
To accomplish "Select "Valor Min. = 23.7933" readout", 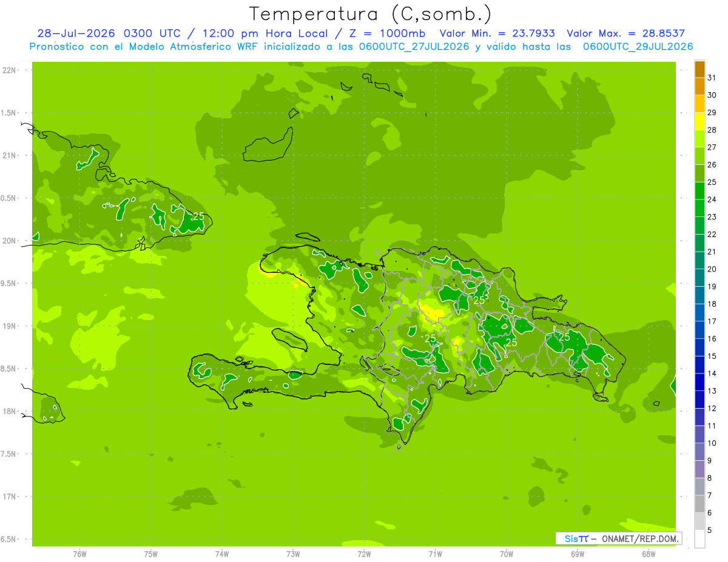I will coord(497,33).
